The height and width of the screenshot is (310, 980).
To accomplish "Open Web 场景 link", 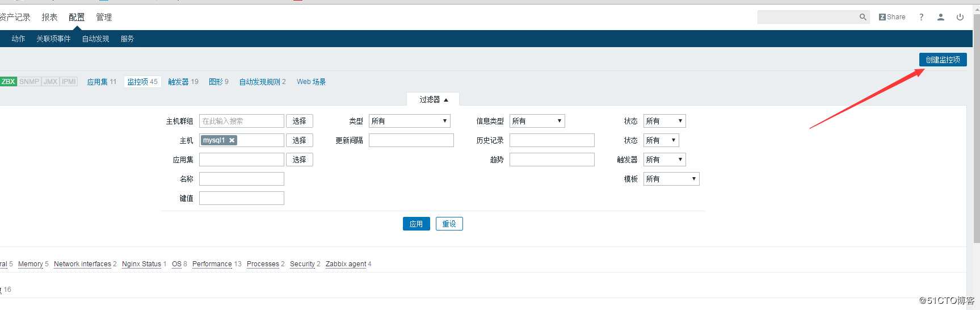I will [x=311, y=82].
